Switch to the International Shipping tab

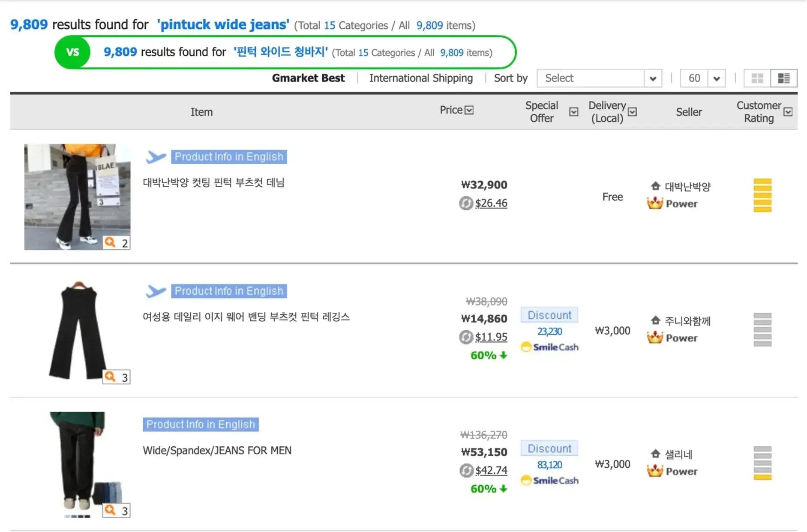(420, 78)
